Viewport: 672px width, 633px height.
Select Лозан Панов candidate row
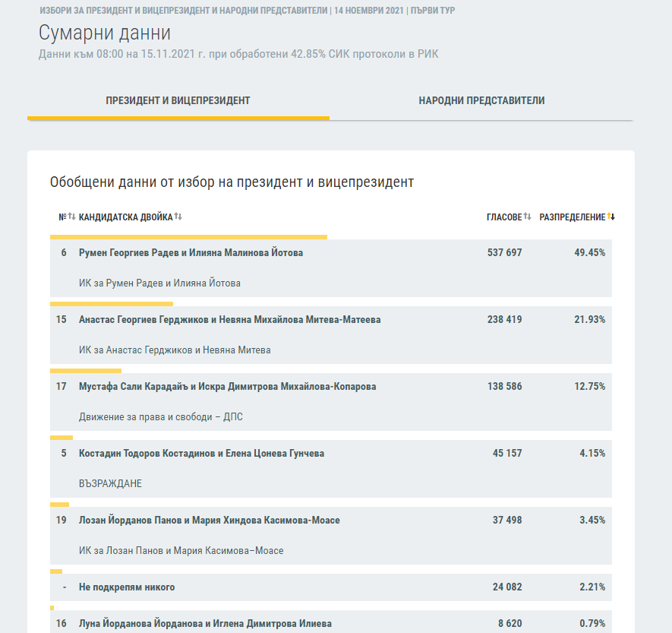click(x=209, y=521)
